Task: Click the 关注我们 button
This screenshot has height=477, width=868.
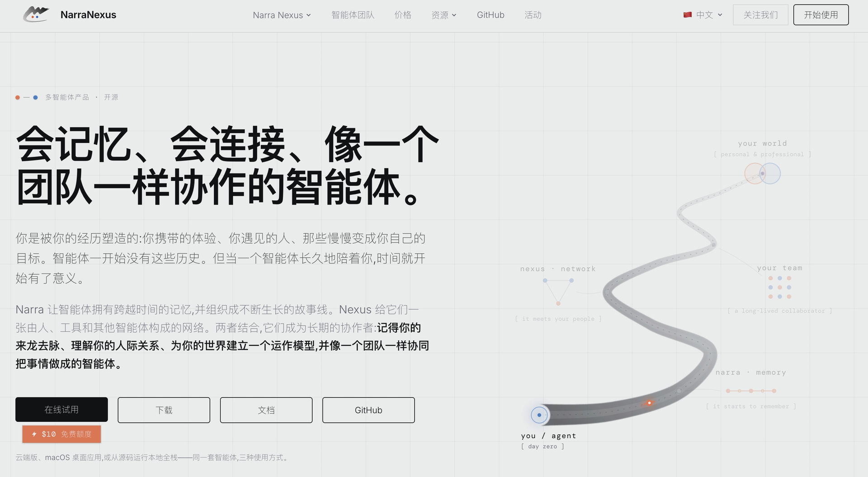Action: 760,15
